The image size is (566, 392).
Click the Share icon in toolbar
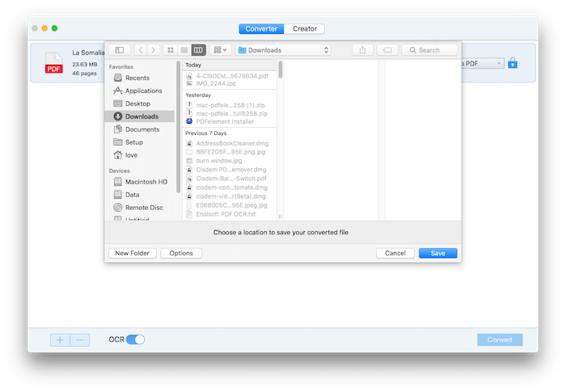(362, 50)
